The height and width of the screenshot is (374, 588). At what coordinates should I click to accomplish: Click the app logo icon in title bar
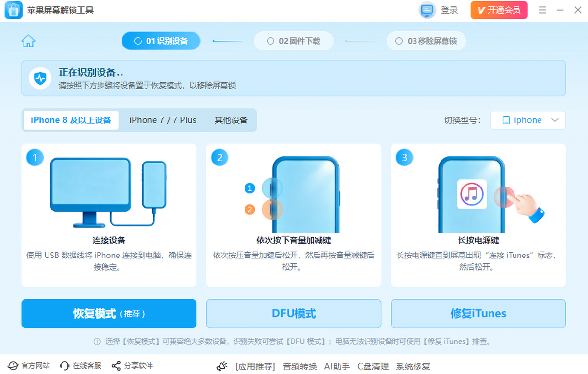coord(14,10)
